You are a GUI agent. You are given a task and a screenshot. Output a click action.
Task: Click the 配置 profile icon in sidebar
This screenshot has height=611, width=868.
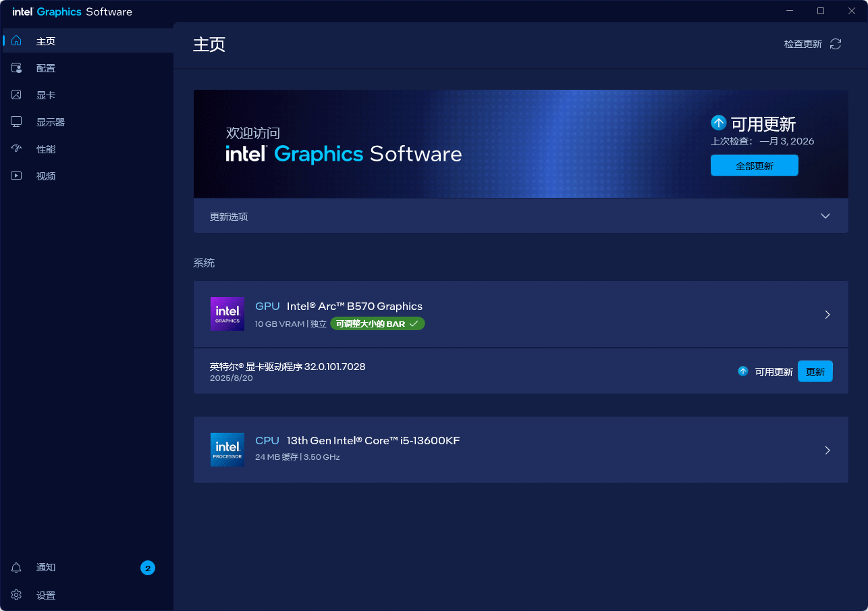coord(16,68)
